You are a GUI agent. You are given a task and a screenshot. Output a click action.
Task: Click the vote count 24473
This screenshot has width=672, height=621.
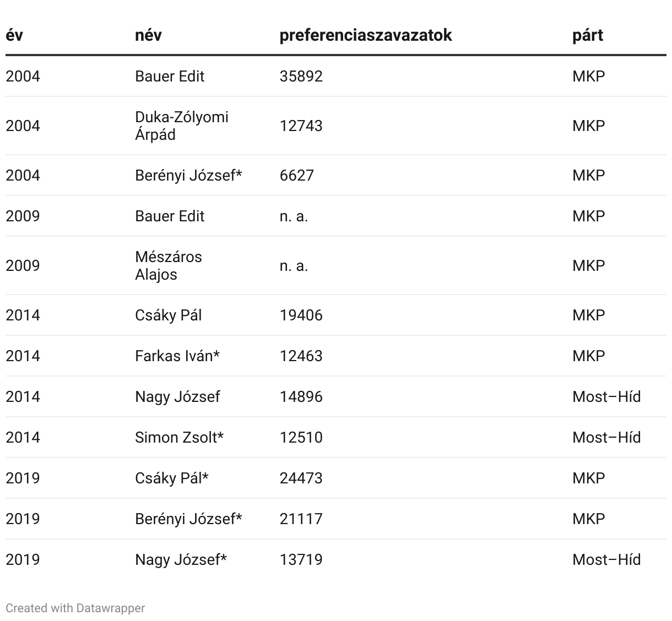click(x=301, y=478)
